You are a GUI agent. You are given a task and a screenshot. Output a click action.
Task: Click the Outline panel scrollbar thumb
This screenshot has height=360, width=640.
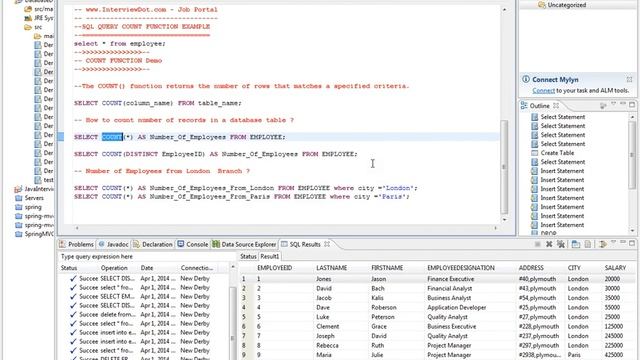[632, 155]
